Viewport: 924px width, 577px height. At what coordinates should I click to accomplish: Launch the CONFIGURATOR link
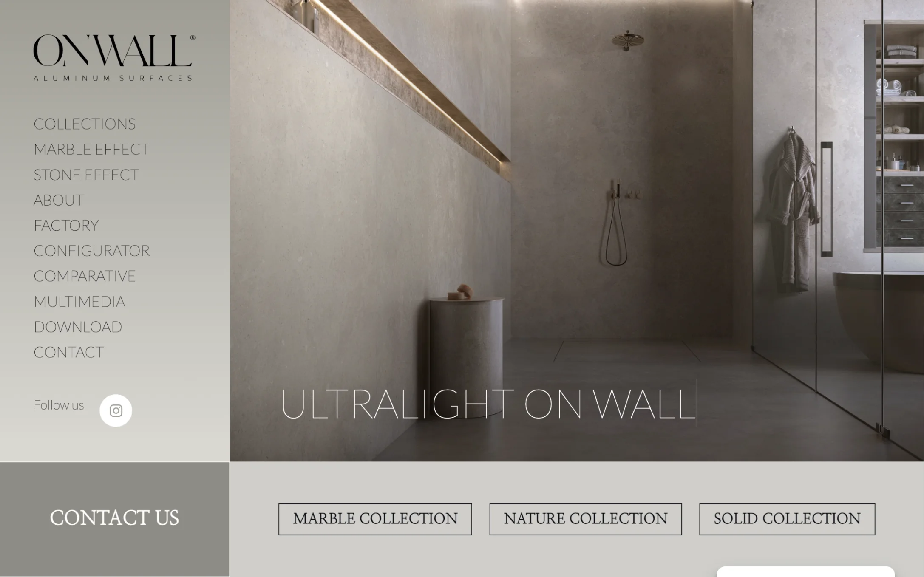91,251
